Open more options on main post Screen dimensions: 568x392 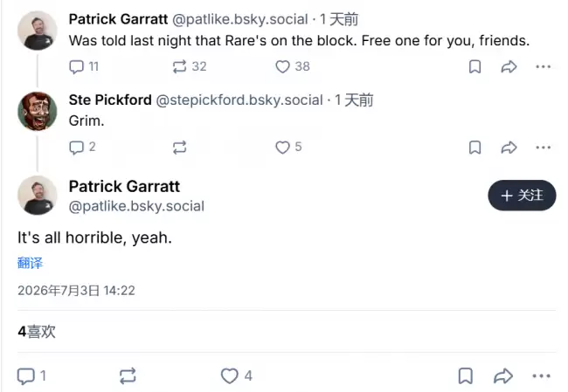click(542, 376)
